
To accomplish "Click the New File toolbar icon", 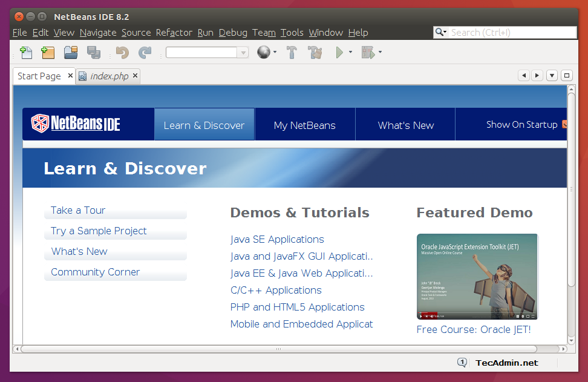I will click(26, 53).
